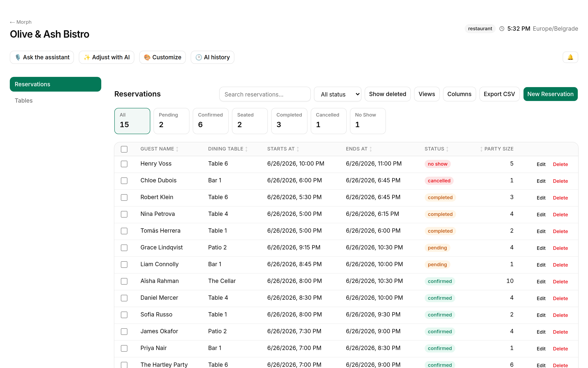
Task: Check the Sofia Russo row checkbox
Action: pyautogui.click(x=124, y=315)
